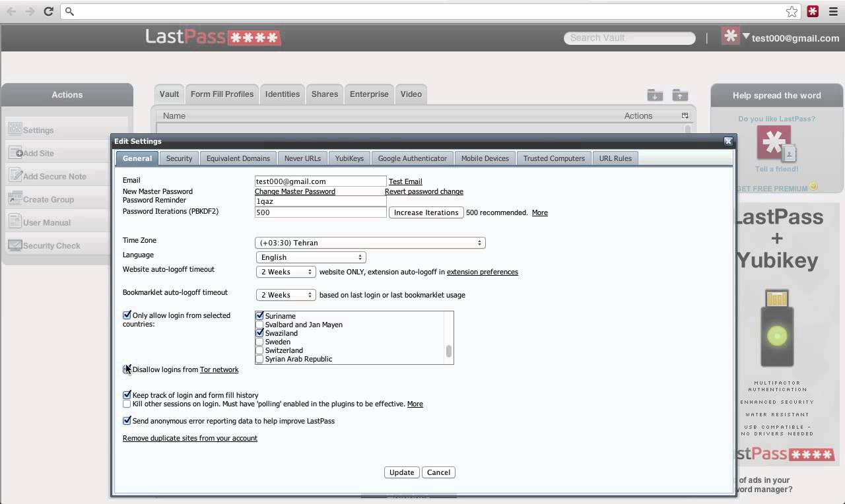This screenshot has width=845, height=504.
Task: Click the Email input field
Action: tap(320, 181)
